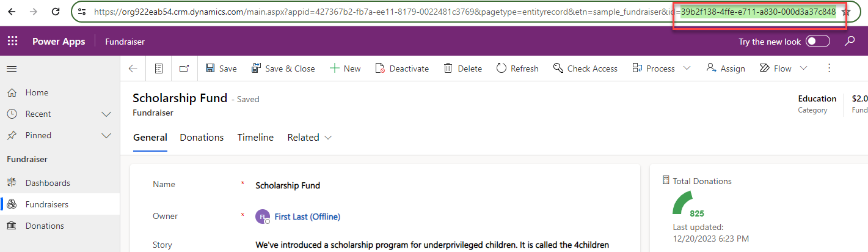Reload page with browser refresh icon
868x252 pixels.
[x=56, y=12]
